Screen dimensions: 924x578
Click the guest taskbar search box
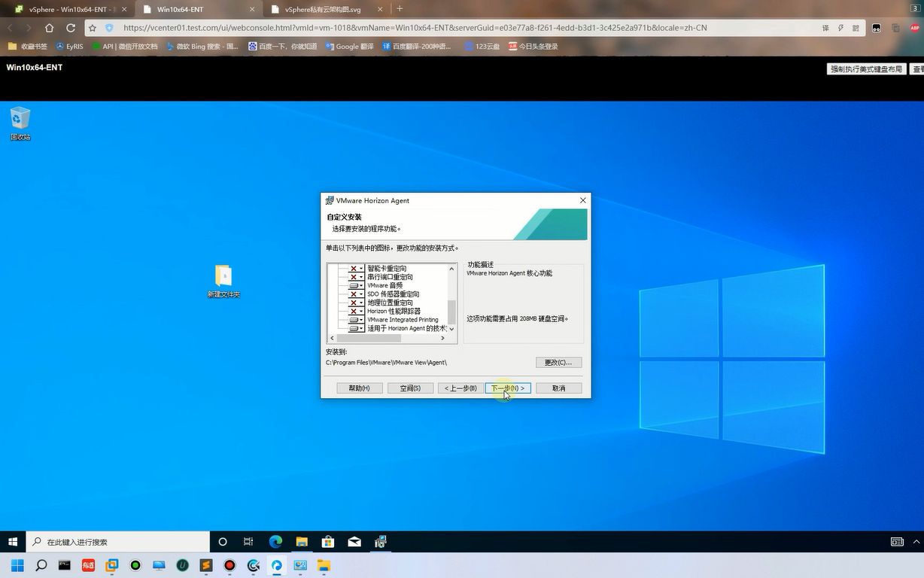[118, 542]
